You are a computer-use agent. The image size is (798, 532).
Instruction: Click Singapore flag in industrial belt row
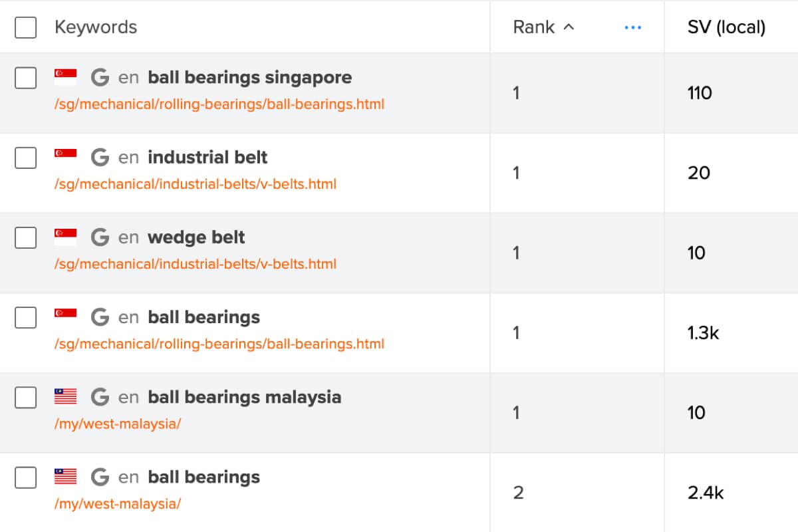pos(66,157)
